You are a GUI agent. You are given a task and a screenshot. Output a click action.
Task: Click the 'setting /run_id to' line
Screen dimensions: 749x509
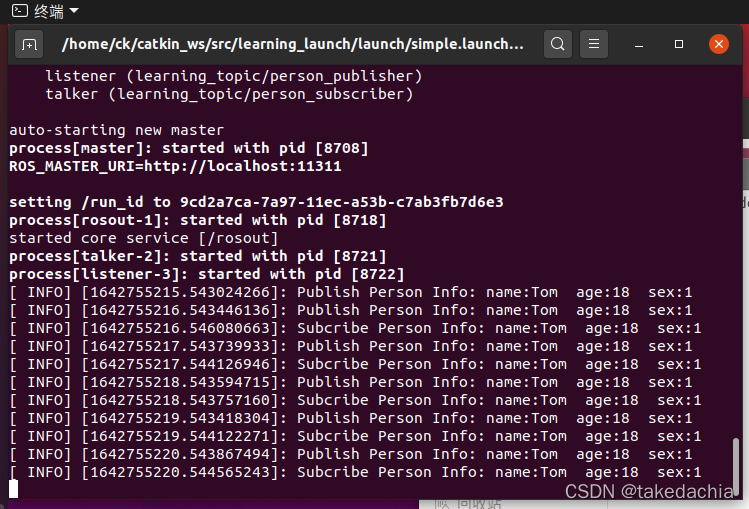(256, 202)
